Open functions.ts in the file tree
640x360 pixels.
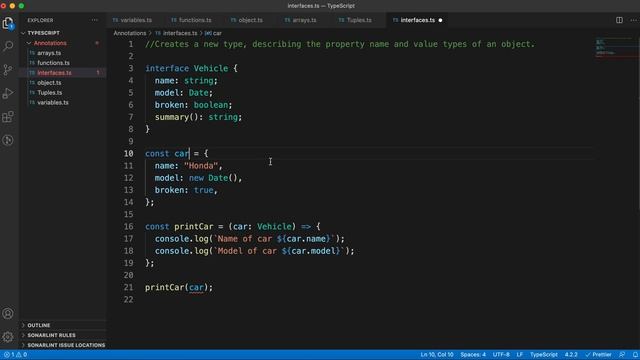click(53, 63)
